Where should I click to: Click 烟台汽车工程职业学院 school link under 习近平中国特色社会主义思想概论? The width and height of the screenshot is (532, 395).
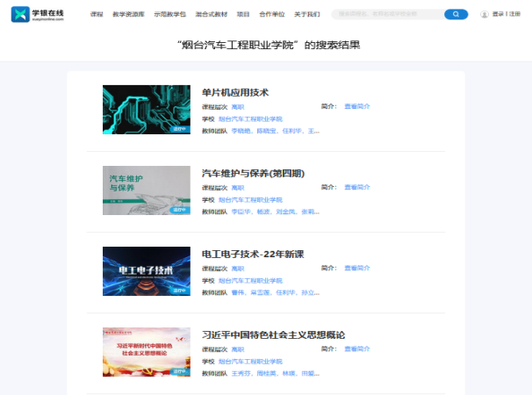click(x=250, y=361)
